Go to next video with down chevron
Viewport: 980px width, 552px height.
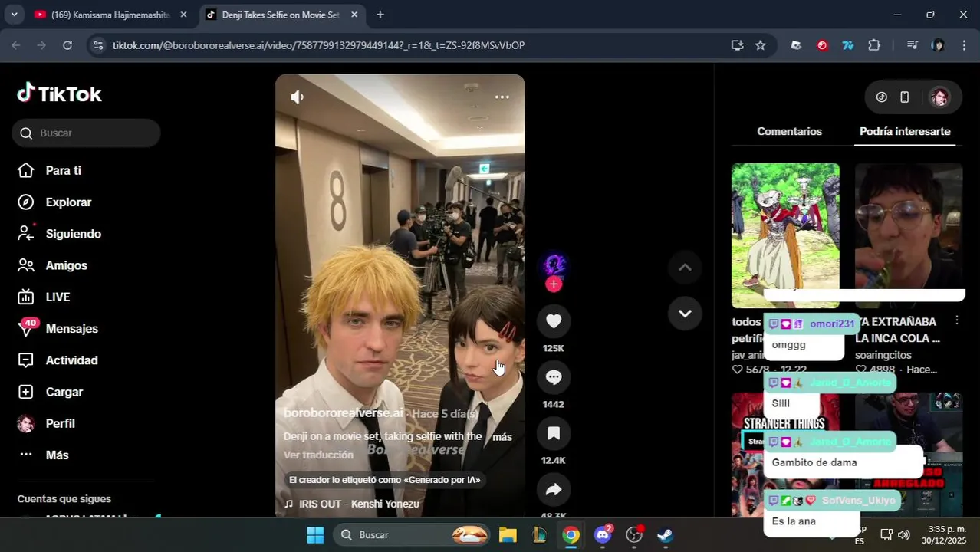point(685,313)
